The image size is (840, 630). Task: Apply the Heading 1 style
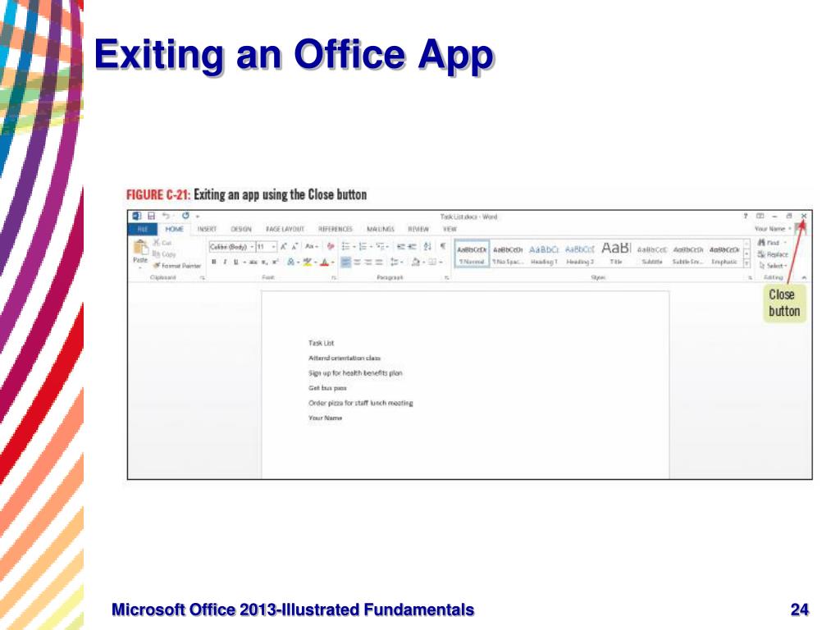[545, 254]
